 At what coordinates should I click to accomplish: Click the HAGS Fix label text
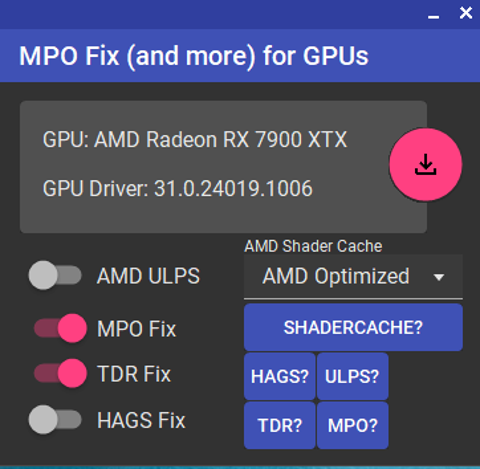pyautogui.click(x=141, y=420)
